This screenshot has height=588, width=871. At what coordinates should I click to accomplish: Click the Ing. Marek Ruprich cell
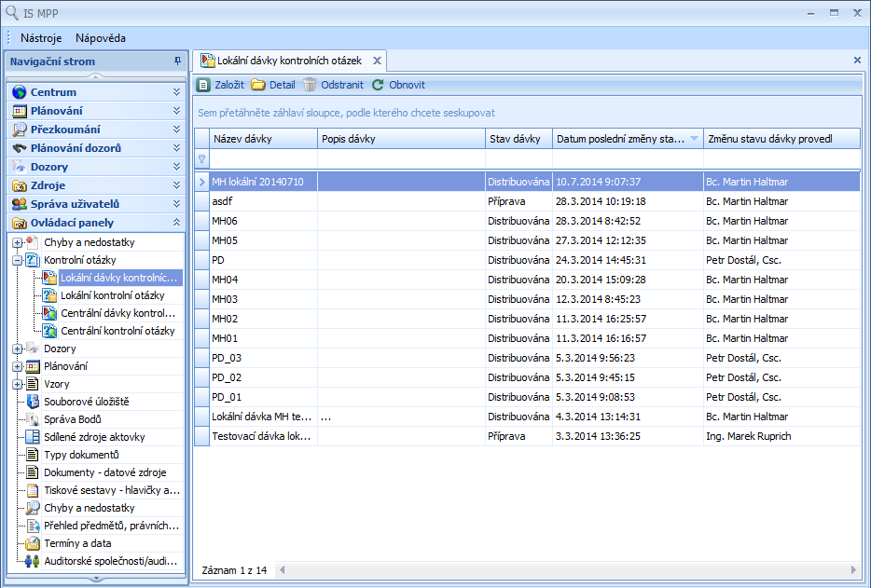[781, 436]
